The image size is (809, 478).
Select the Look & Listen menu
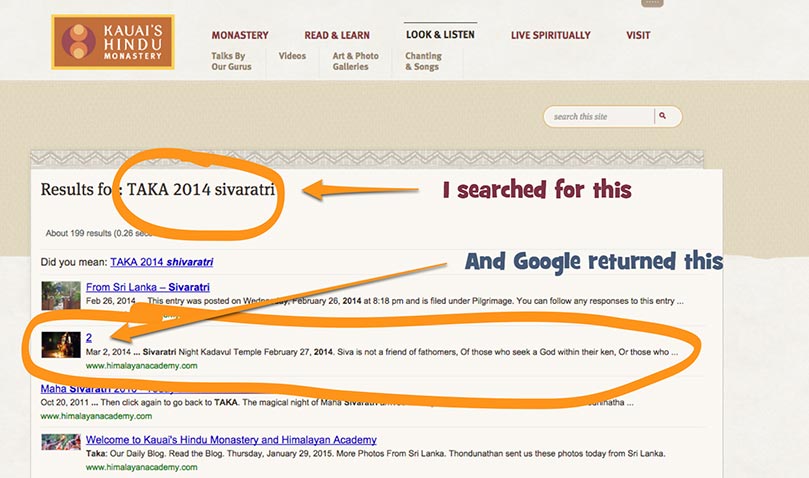[x=440, y=35]
